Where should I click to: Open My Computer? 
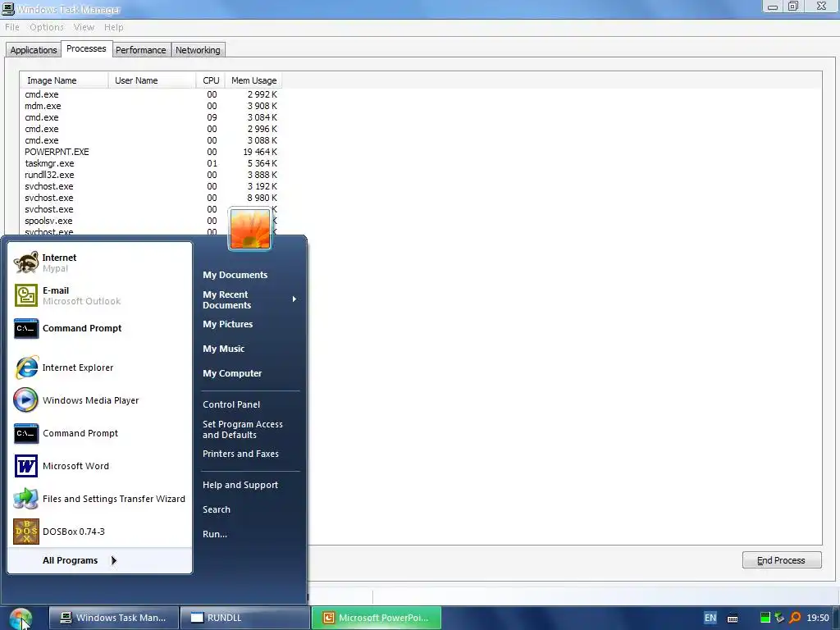pyautogui.click(x=232, y=373)
